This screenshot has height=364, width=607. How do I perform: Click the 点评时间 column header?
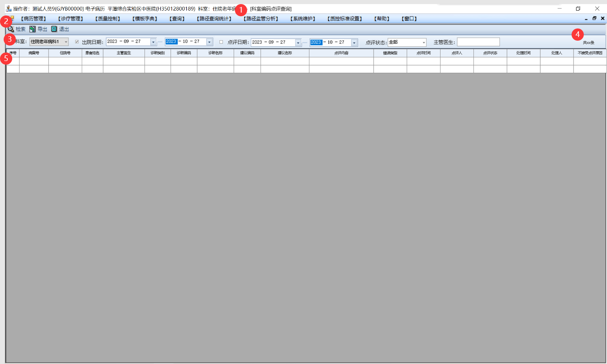(423, 53)
